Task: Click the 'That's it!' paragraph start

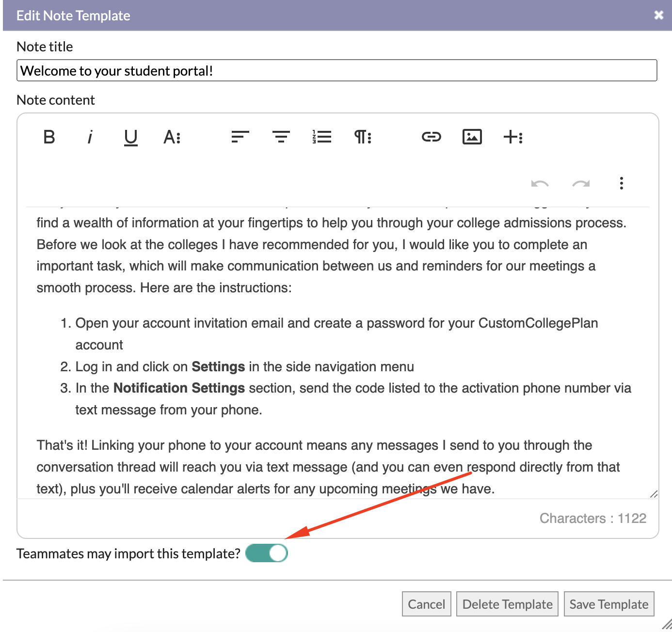Action: (x=62, y=445)
